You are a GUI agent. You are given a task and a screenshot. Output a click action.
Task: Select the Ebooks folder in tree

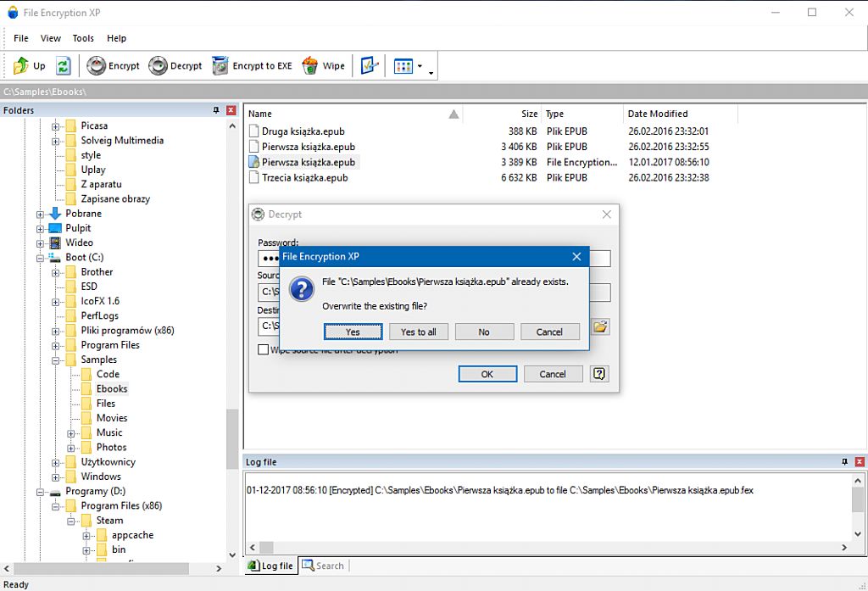click(112, 389)
